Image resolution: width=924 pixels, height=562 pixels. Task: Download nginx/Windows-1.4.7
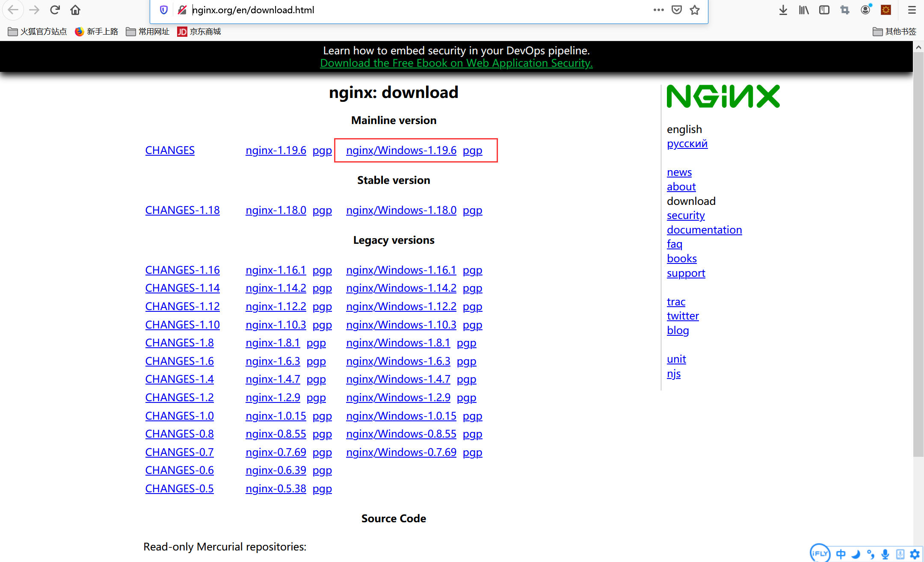[x=398, y=379]
